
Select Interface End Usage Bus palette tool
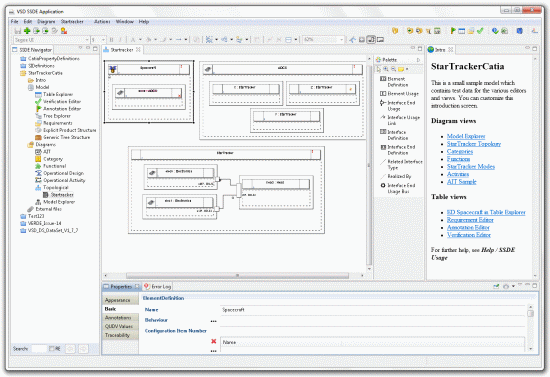coord(398,188)
